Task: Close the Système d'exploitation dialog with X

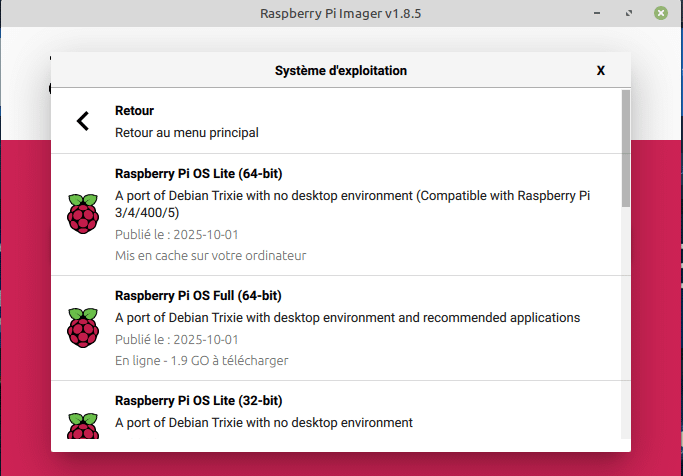Action: [601, 71]
